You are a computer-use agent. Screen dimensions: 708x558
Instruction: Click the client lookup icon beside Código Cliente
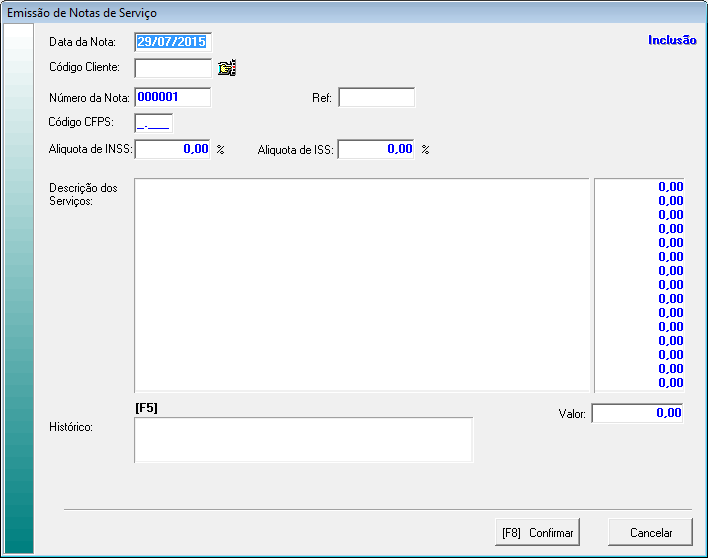227,69
